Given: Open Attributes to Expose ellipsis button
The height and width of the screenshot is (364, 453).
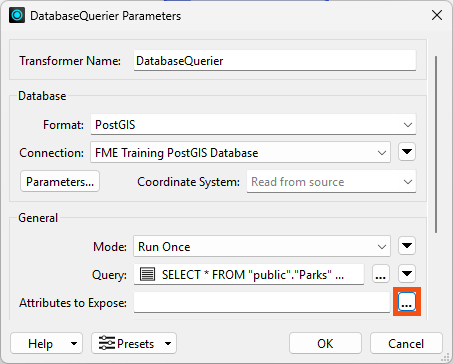Looking at the screenshot, I should pyautogui.click(x=407, y=302).
